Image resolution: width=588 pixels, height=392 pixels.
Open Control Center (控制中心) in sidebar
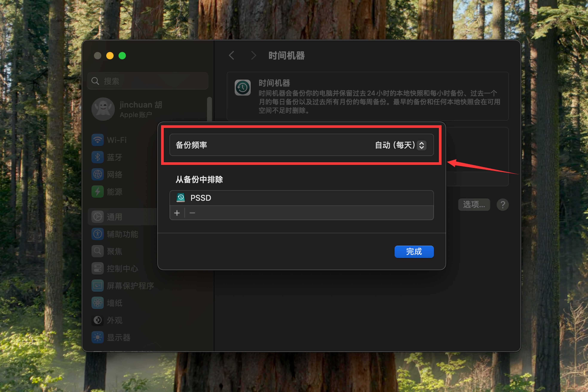coord(122,269)
